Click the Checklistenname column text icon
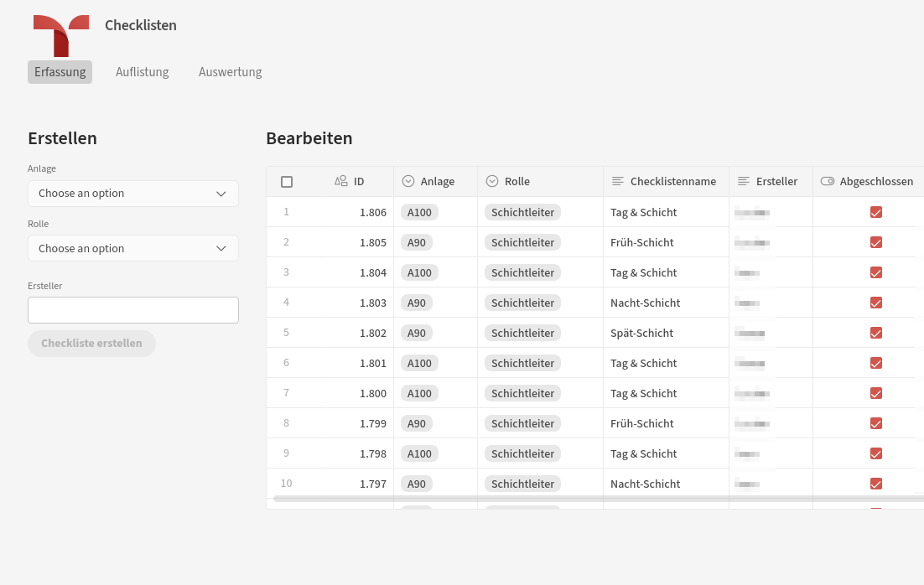The width and height of the screenshot is (924, 585). tap(618, 181)
